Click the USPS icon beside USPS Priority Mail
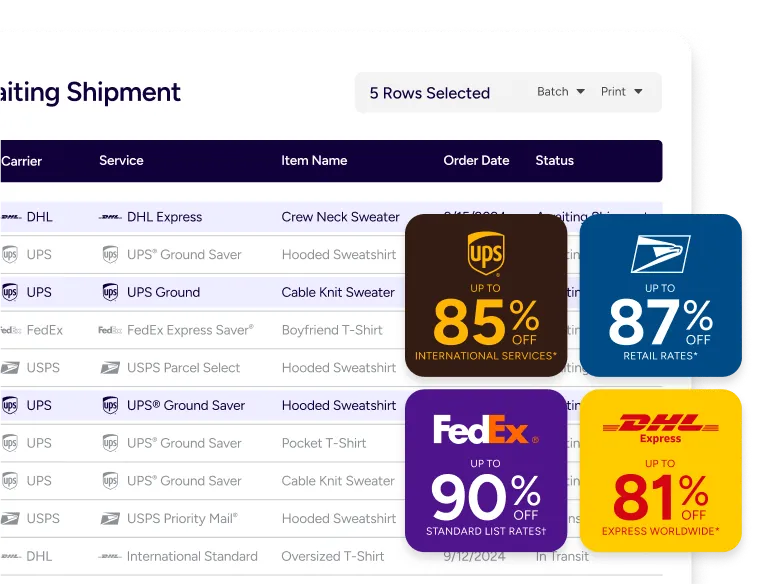Screen dimensions: 779x584 point(110,519)
